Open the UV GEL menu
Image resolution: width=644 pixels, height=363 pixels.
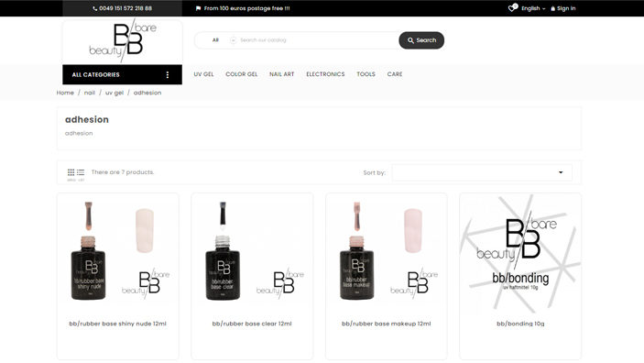(x=203, y=74)
